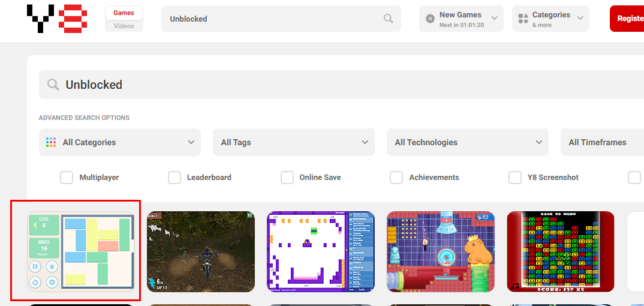This screenshot has width=644, height=306.
Task: Switch to the Videos tab
Action: pyautogui.click(x=124, y=26)
